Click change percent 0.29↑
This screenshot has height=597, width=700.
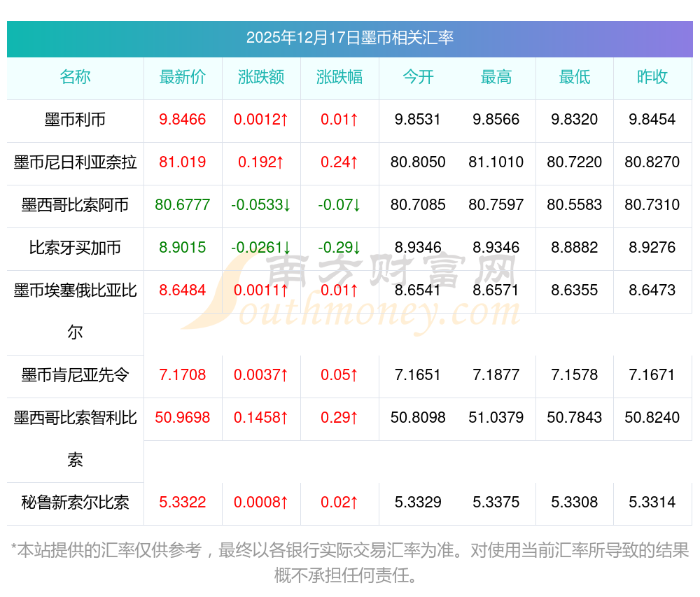[x=339, y=418]
